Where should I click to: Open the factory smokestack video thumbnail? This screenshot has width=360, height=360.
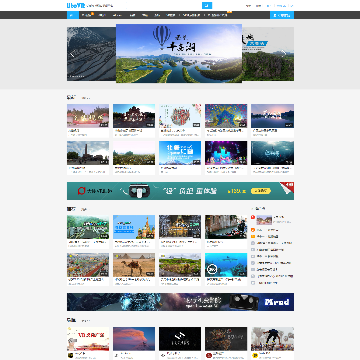click(x=88, y=153)
